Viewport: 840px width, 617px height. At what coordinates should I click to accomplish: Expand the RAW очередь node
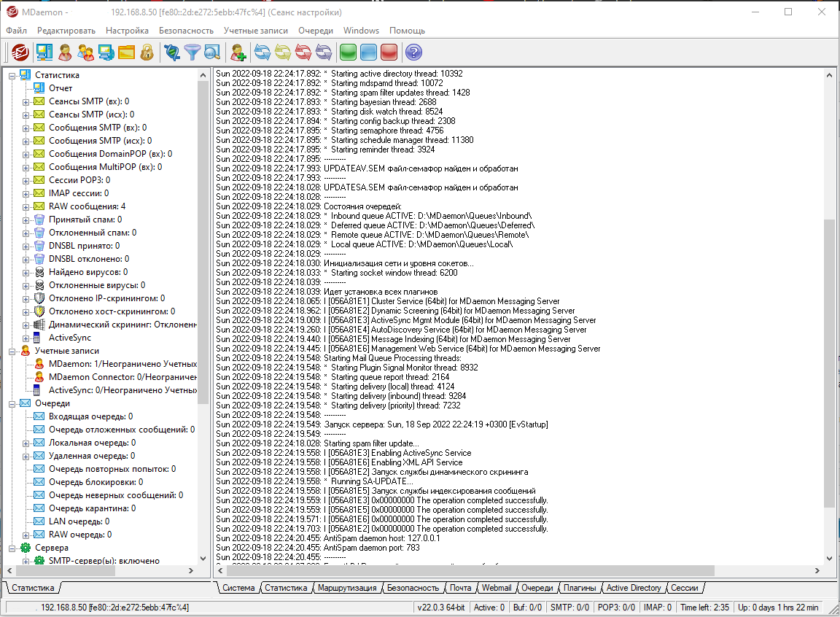point(26,535)
